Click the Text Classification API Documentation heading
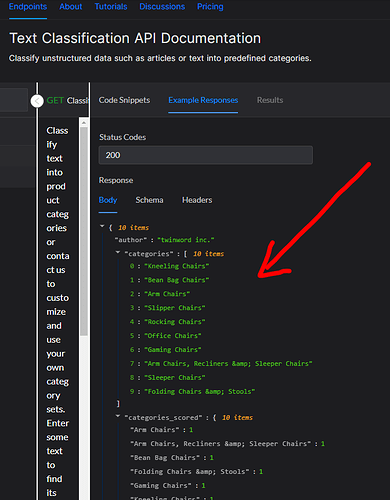The height and width of the screenshot is (500, 390). 135,38
